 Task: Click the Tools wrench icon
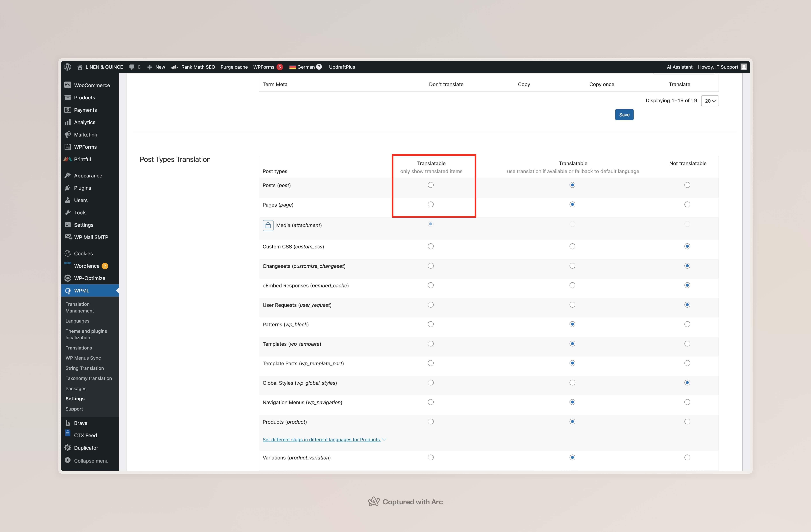(x=68, y=212)
